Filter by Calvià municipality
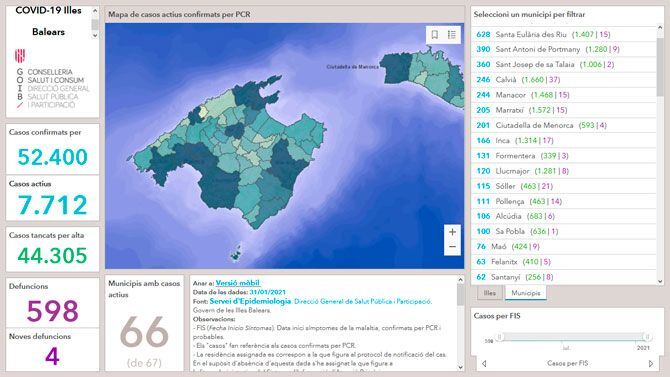This screenshot has height=377, width=670. point(564,80)
